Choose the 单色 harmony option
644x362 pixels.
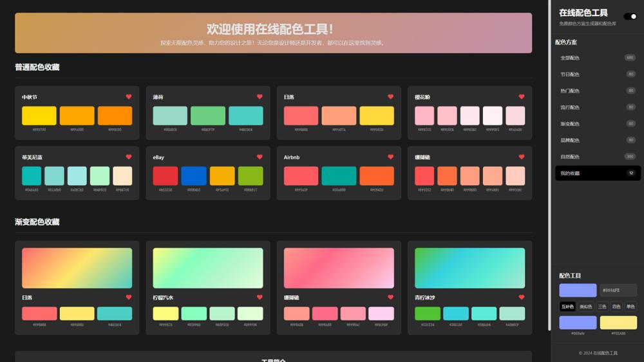630,307
